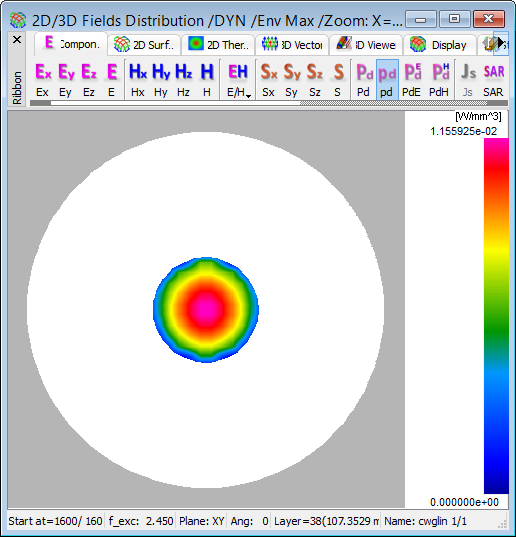The image size is (516, 537).
Task: Collapse the Ribbon panel with X
Action: [17, 40]
